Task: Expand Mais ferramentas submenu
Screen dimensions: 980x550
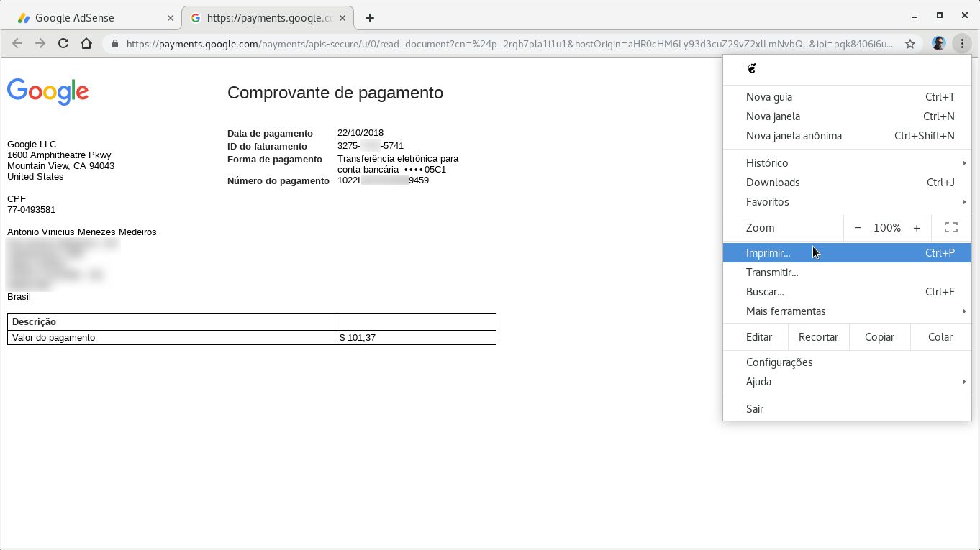Action: [847, 311]
